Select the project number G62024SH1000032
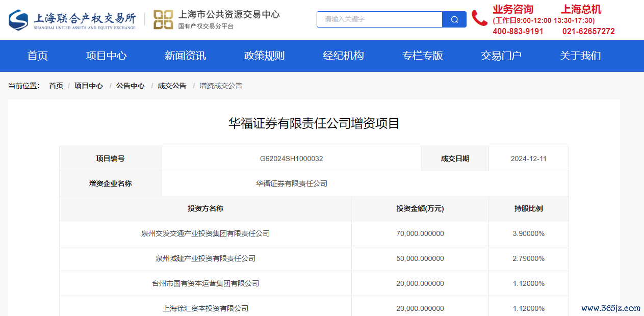The width and height of the screenshot is (644, 316). coord(292,159)
